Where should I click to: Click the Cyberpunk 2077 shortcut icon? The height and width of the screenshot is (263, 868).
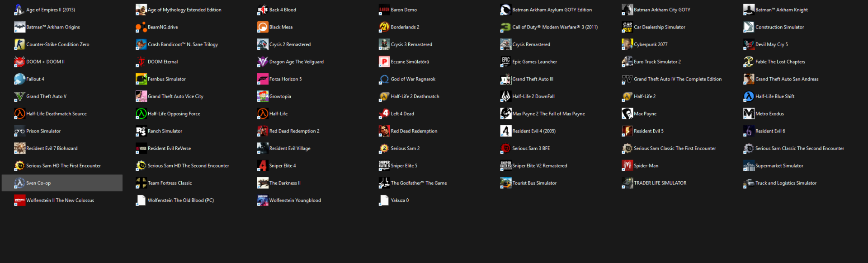point(627,44)
